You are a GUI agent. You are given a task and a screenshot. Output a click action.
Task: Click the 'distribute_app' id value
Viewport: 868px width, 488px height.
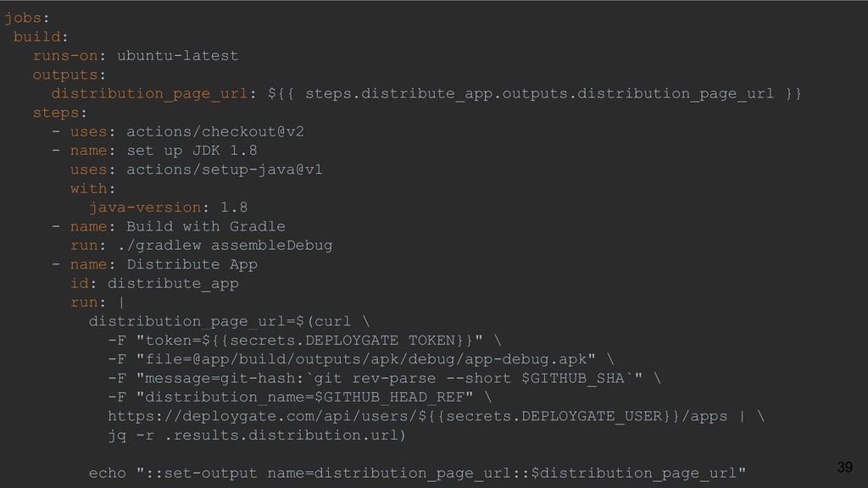pyautogui.click(x=173, y=283)
